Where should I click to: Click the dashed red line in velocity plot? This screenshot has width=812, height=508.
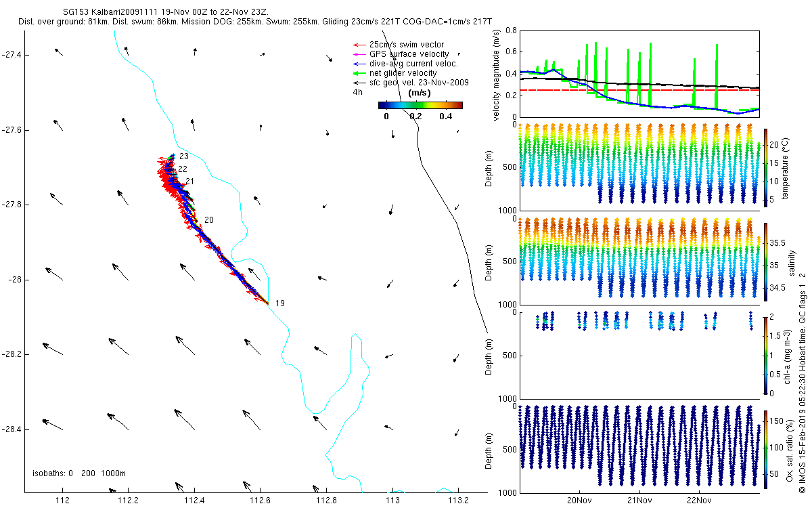[x=639, y=89]
